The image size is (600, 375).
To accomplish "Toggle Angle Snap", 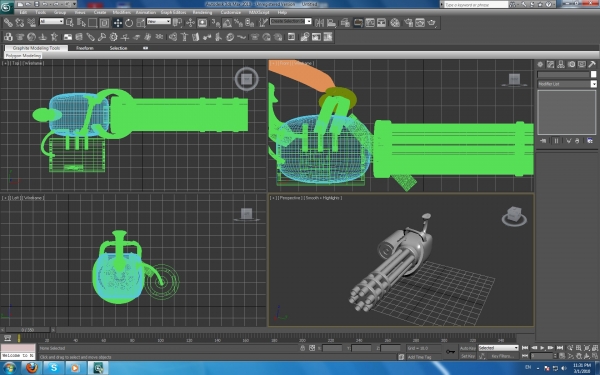I will click(x=227, y=23).
